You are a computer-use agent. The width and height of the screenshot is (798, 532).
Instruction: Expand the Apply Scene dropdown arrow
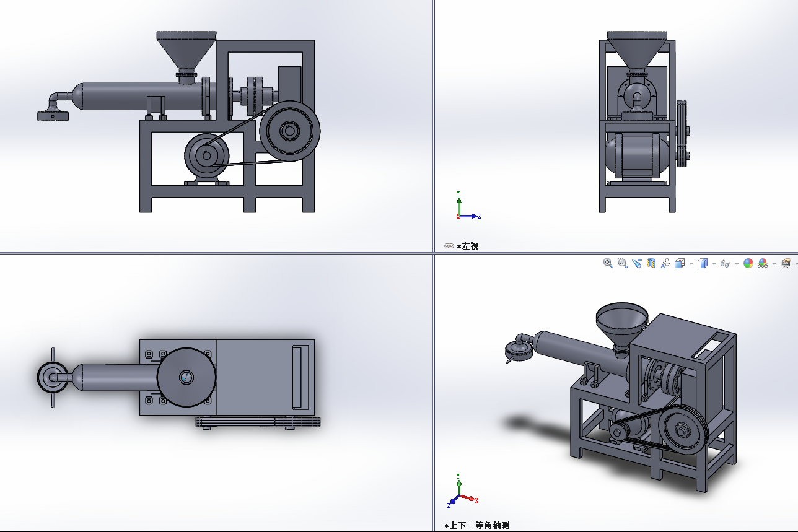774,264
